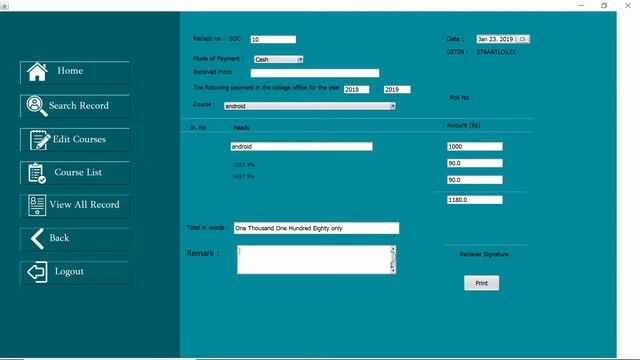This screenshot has width=640, height=360.
Task: Expand the Course android dropdown
Action: pos(392,106)
